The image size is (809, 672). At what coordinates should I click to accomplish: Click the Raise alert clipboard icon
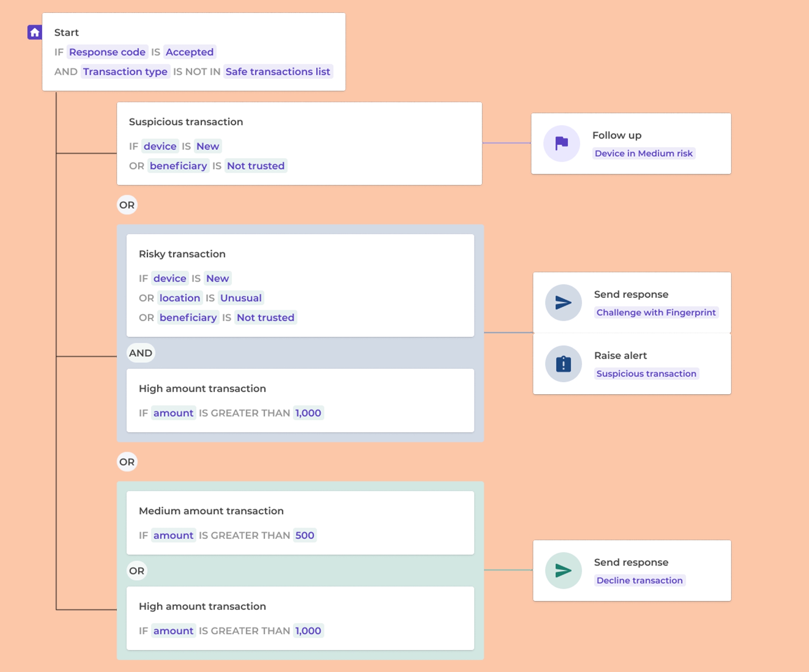pos(563,363)
